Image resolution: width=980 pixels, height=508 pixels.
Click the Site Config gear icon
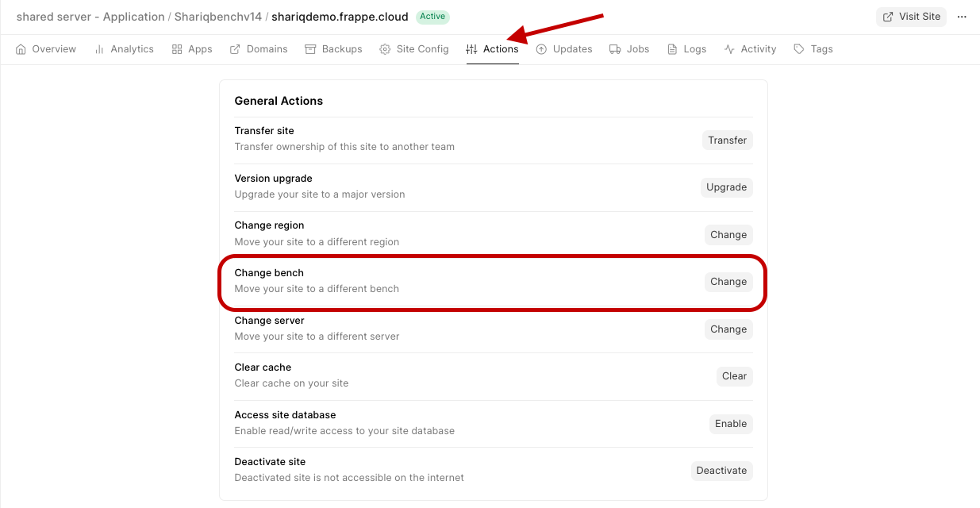pyautogui.click(x=385, y=49)
